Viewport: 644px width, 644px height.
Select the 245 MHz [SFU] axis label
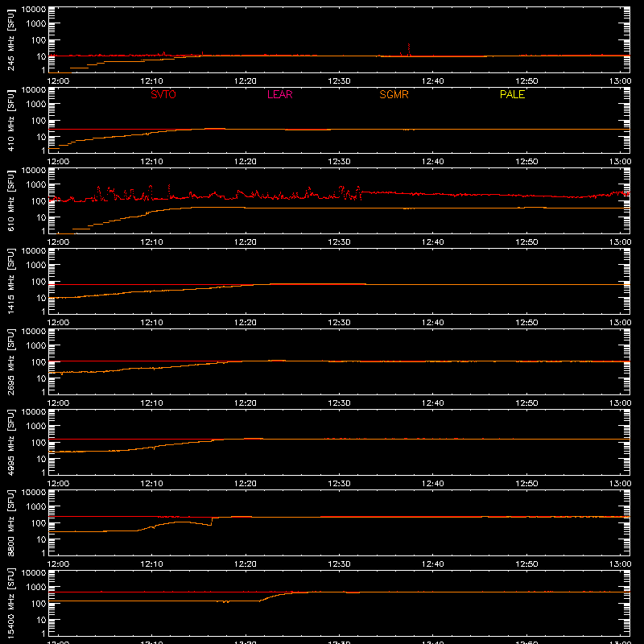[11, 39]
